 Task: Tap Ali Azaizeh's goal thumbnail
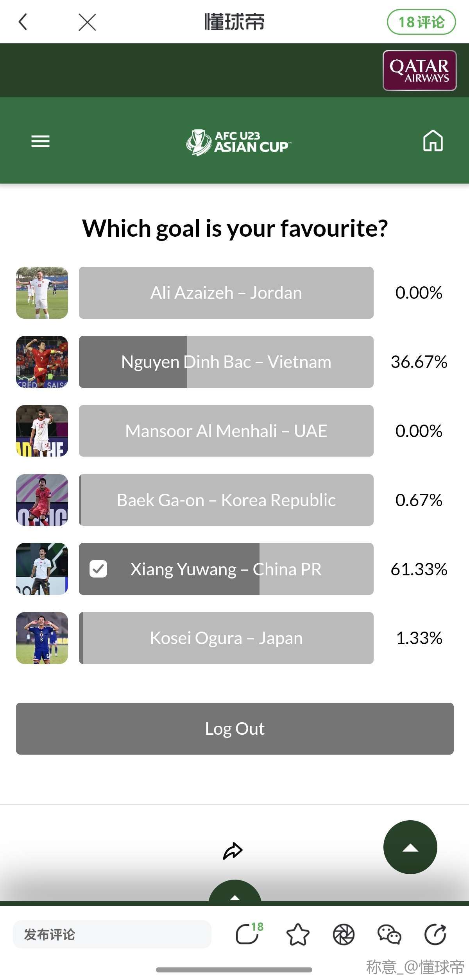pyautogui.click(x=42, y=293)
